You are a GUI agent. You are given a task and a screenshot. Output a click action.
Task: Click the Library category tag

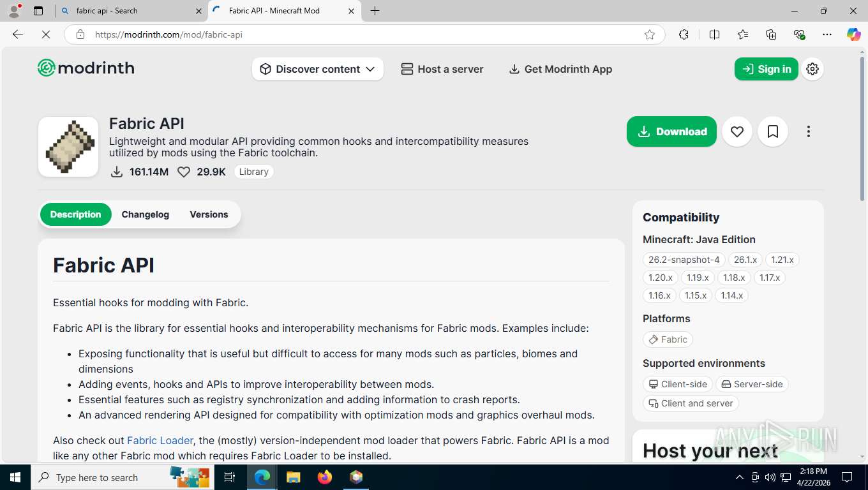pos(253,172)
